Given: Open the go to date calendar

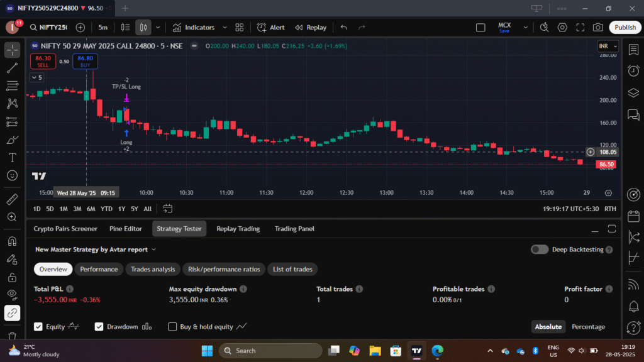Looking at the screenshot, I should [x=167, y=209].
